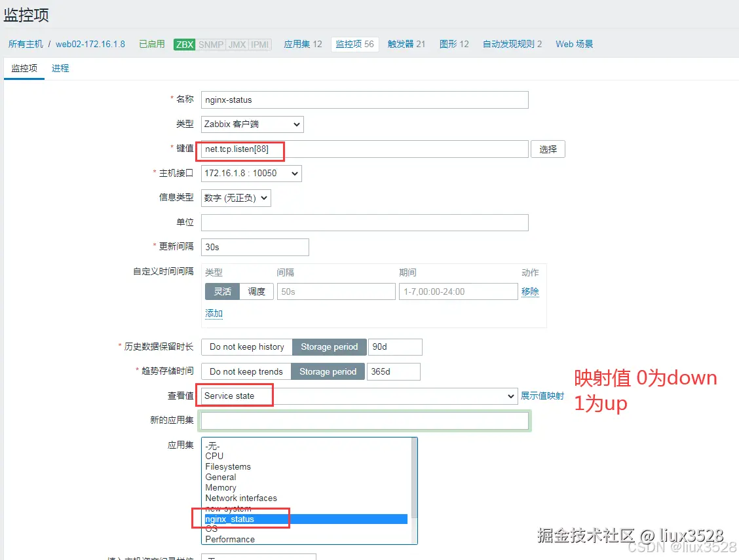The width and height of the screenshot is (739, 560).
Task: Open 触发器 21 section
Action: click(x=406, y=44)
